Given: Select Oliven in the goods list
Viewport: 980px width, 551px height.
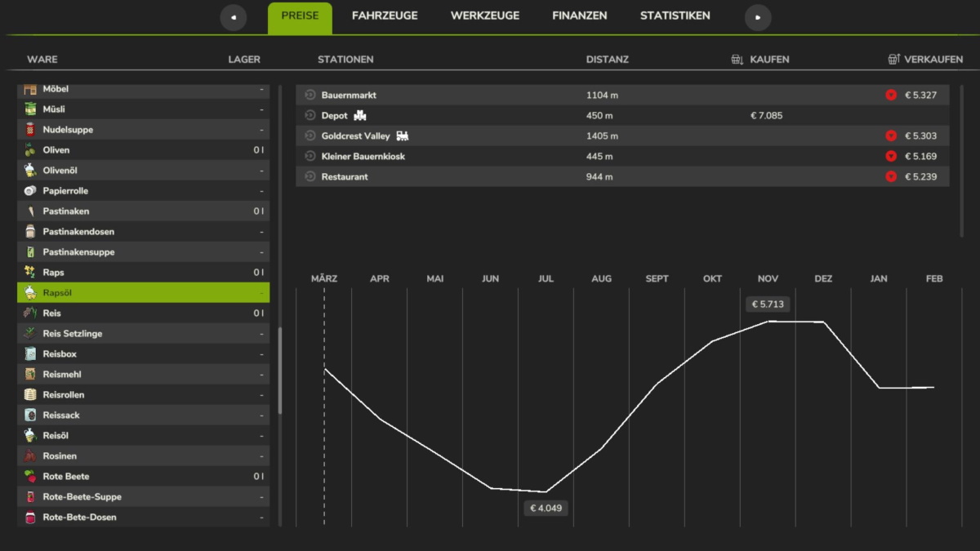Looking at the screenshot, I should [x=143, y=150].
